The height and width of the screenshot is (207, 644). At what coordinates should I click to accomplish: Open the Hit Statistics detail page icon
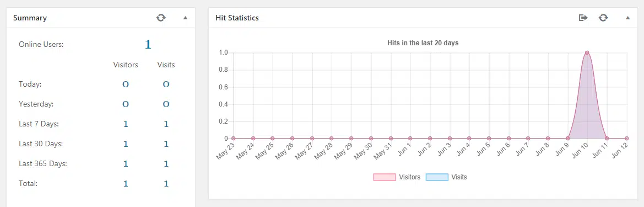(583, 18)
